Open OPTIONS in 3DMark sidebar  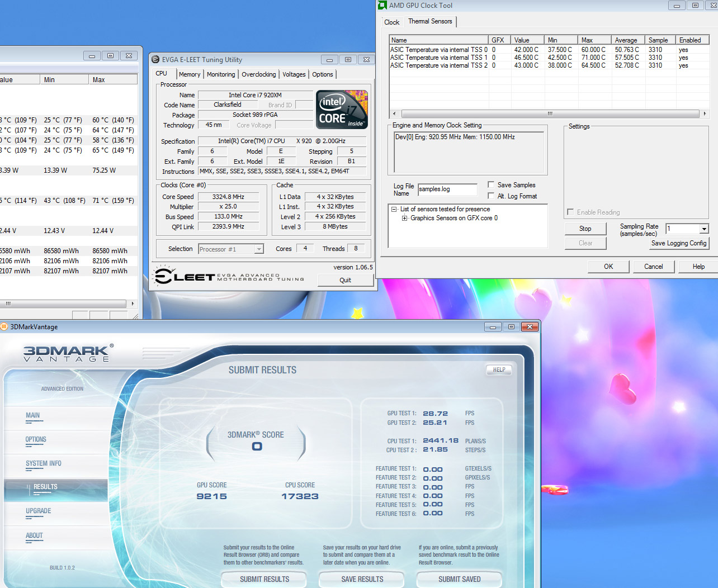(36, 440)
